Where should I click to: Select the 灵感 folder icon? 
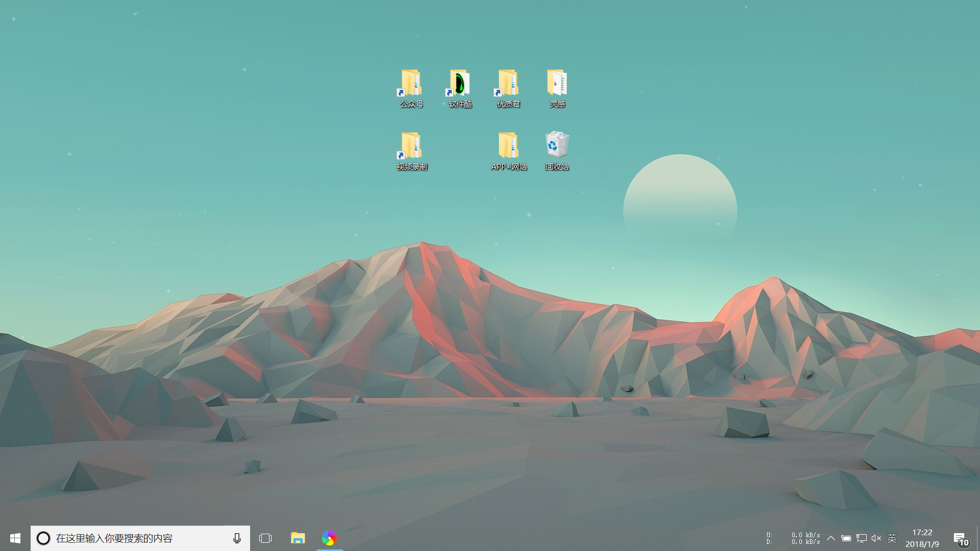point(557,84)
